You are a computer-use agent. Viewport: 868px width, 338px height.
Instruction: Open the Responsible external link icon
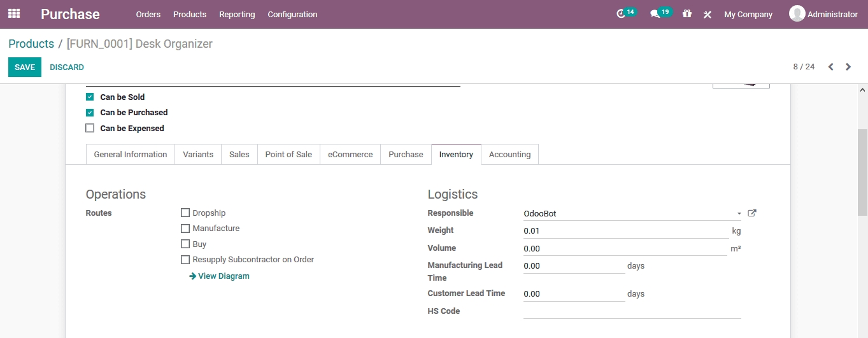click(x=751, y=213)
